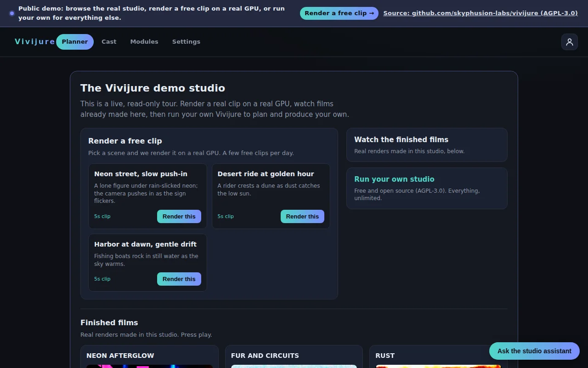The width and height of the screenshot is (588, 368).
Task: Click the 'Render a free clip' section heading
Action: click(x=125, y=141)
